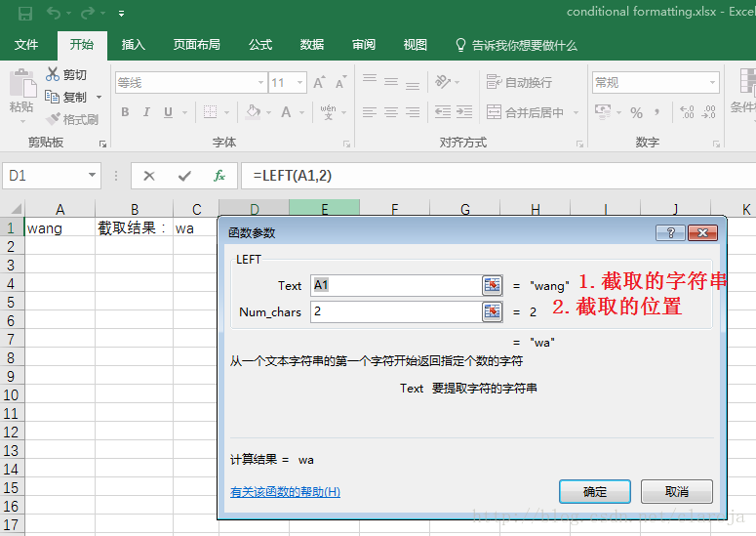Select align text right icon
Viewport: 756px width, 536px height.
click(413, 112)
